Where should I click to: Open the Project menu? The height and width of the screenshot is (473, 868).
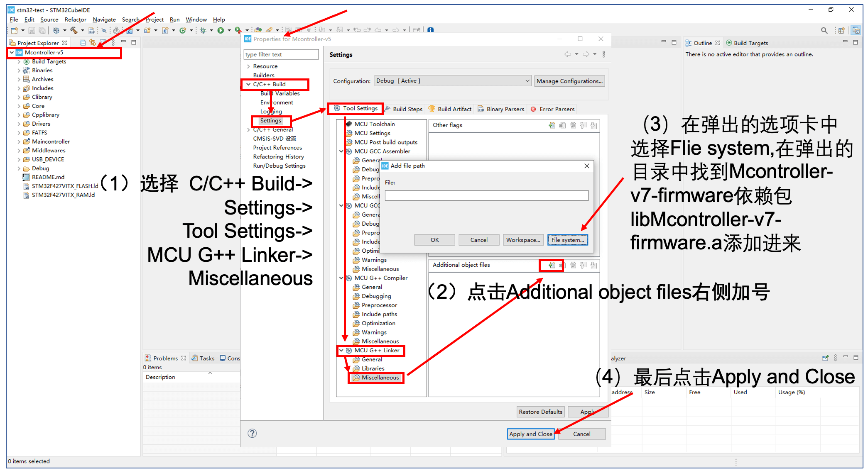tap(154, 20)
